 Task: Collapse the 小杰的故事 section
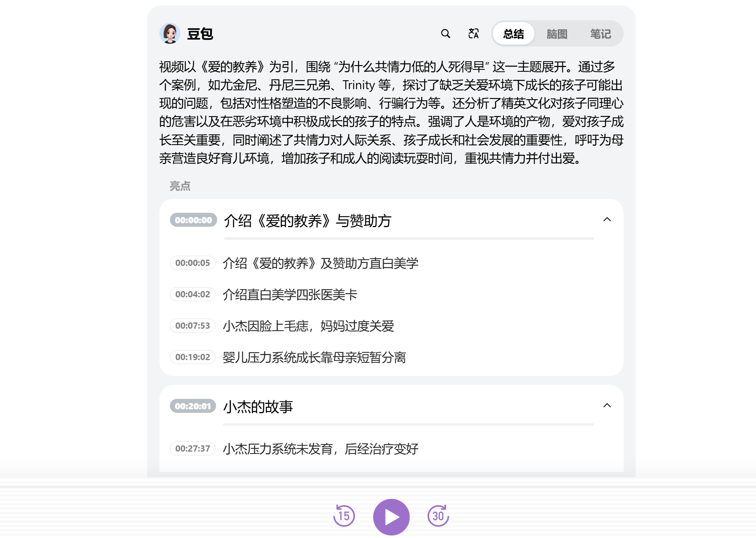607,406
